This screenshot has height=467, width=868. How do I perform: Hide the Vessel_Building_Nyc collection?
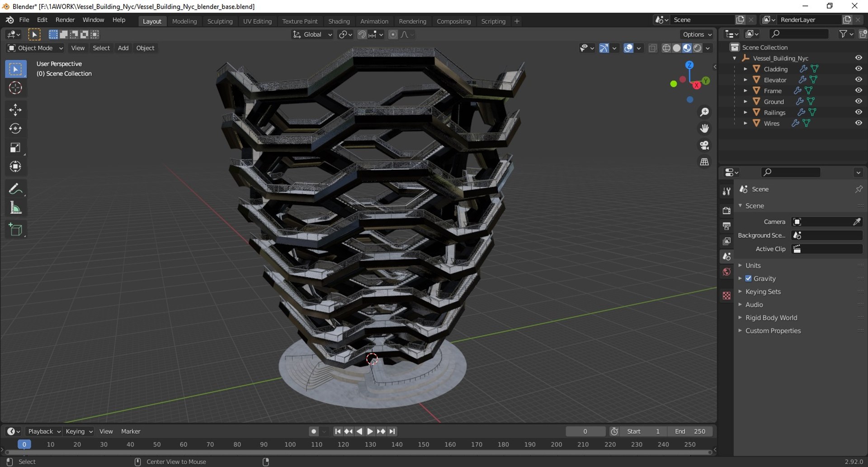point(859,58)
